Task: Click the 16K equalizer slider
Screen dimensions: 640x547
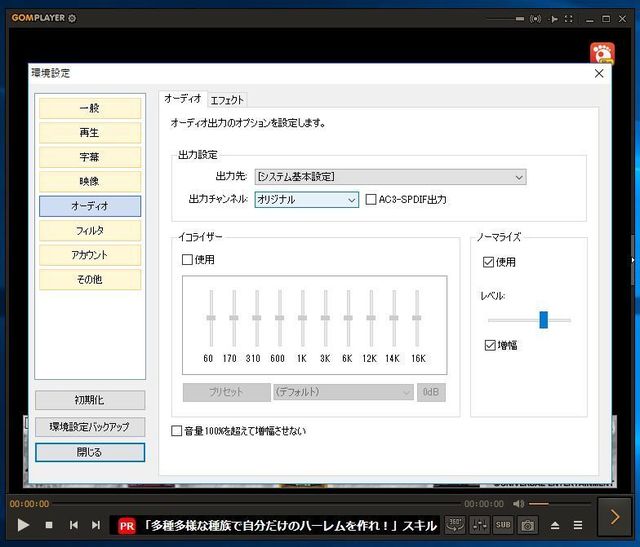Action: coord(417,318)
